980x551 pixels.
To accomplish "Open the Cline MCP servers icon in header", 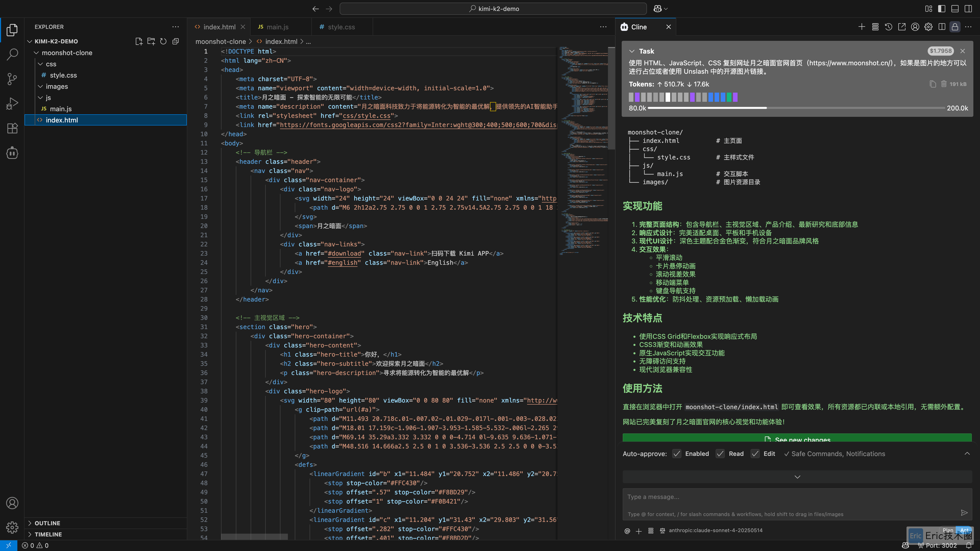I will pyautogui.click(x=875, y=27).
